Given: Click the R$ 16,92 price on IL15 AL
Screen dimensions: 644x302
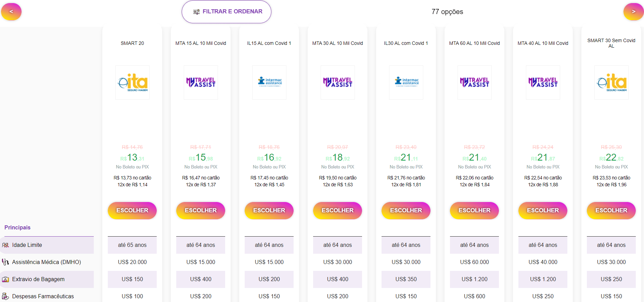Looking at the screenshot, I should click(x=269, y=158).
